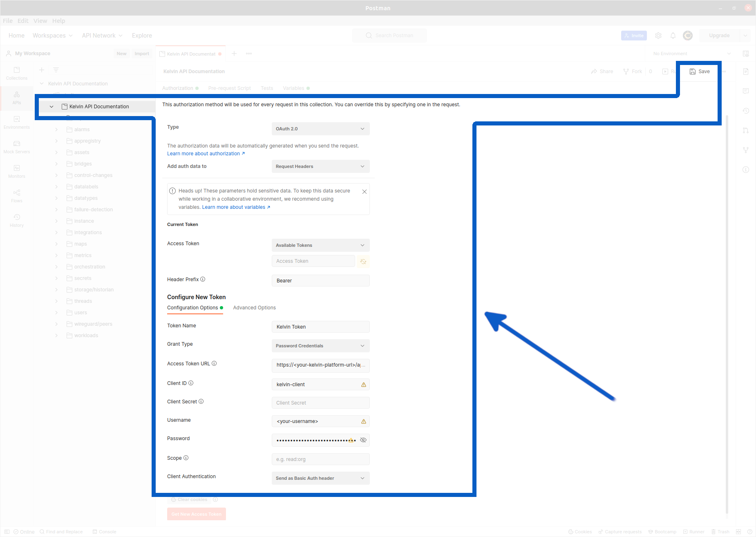Open the Pre-request Script tab
This screenshot has width=756, height=537.
pyautogui.click(x=229, y=88)
